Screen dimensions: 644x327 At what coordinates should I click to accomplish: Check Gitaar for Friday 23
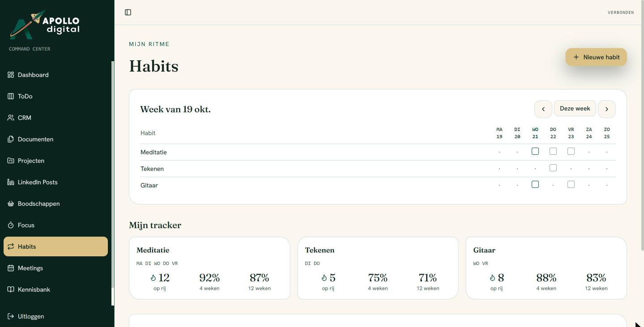(571, 184)
